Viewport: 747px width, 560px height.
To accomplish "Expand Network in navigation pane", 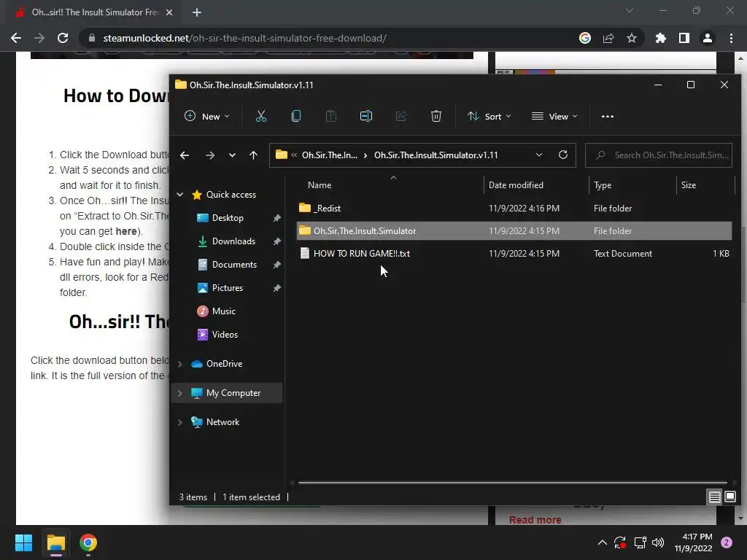I will [180, 422].
